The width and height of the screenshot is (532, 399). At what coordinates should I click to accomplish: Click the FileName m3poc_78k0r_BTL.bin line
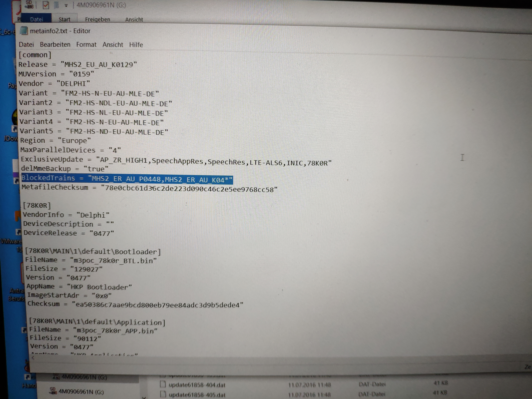(x=91, y=260)
